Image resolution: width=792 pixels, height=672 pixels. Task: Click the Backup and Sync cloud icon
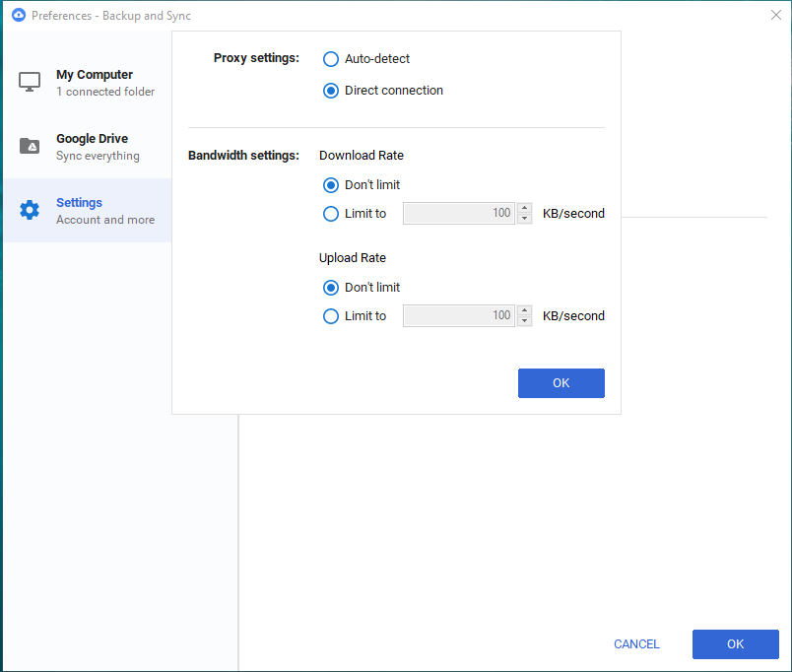[x=18, y=15]
